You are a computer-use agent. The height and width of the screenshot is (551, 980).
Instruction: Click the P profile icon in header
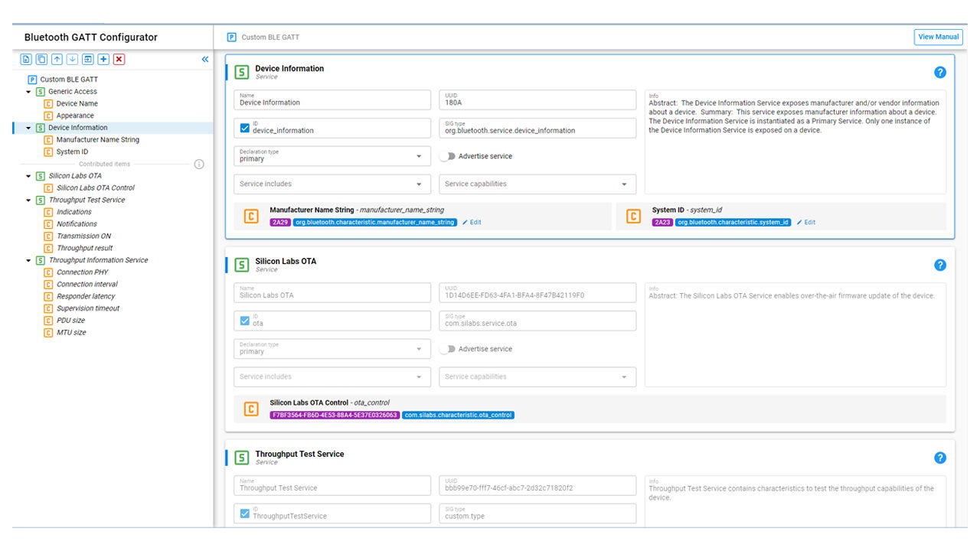pos(231,37)
